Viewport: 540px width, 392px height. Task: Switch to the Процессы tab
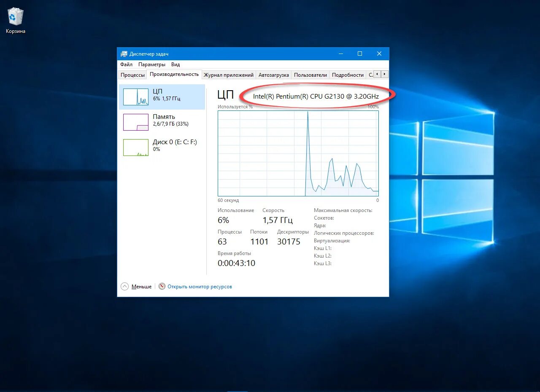pyautogui.click(x=132, y=75)
